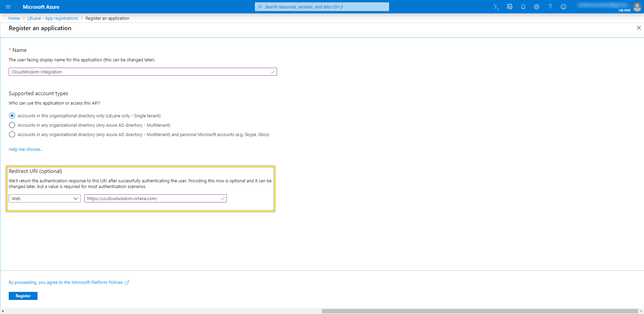Click the search resources, services, and docs box
Screen dimensions: 644x314
(x=322, y=7)
